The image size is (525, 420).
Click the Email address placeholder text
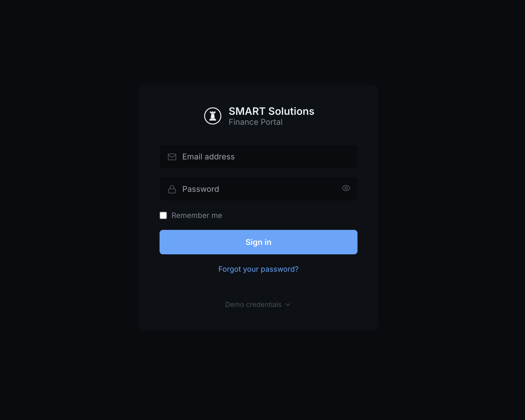pyautogui.click(x=208, y=157)
